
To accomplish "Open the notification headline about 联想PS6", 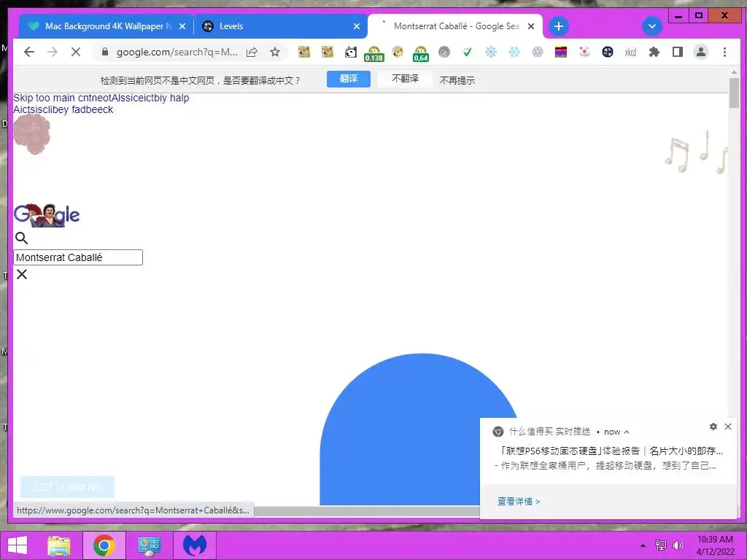I will 611,451.
